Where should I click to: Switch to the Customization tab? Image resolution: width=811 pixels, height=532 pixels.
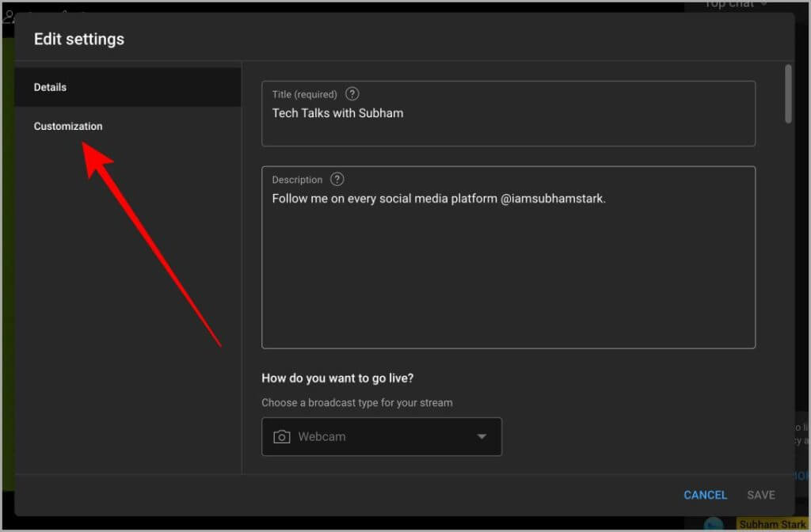click(x=128, y=126)
